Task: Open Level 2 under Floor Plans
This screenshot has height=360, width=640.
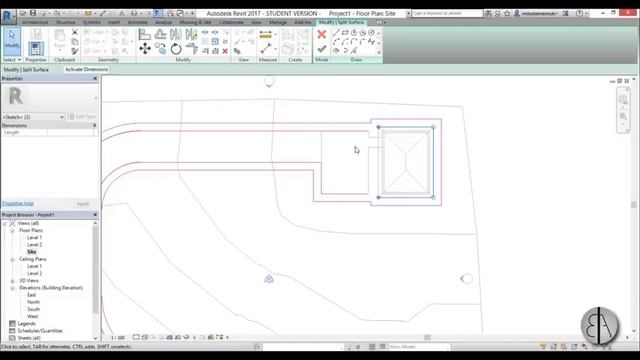Action: tap(34, 245)
